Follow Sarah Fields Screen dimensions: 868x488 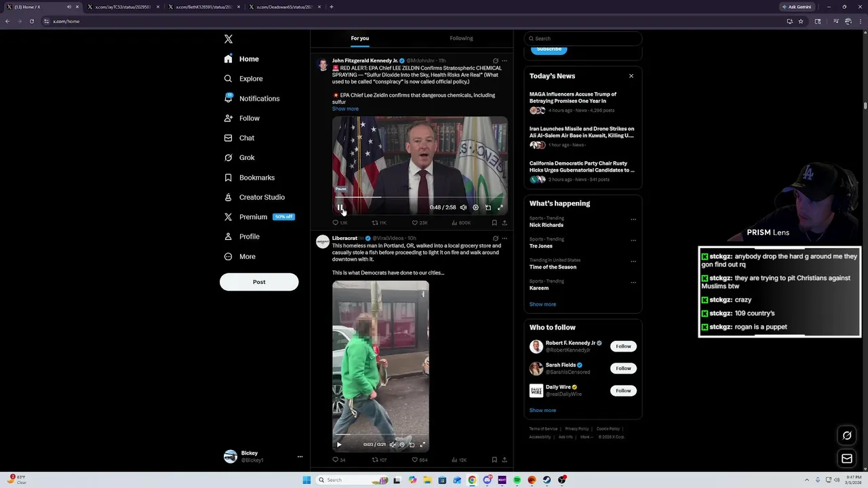click(x=623, y=369)
